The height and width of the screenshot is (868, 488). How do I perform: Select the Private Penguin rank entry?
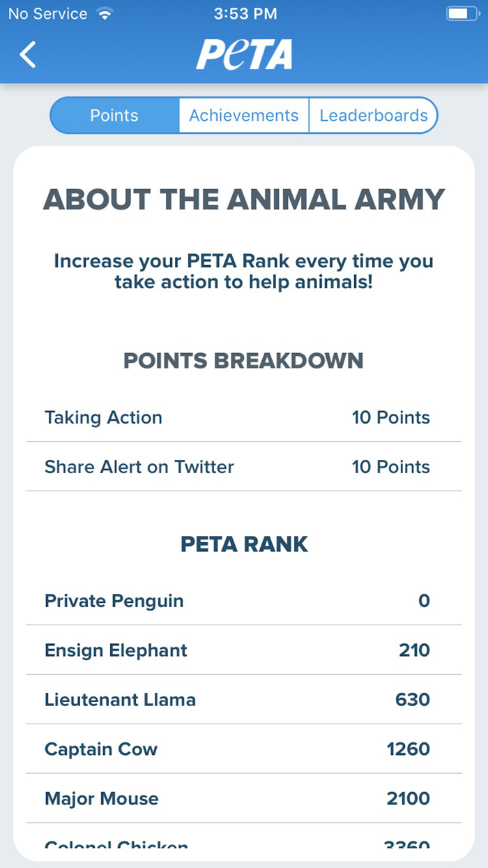pyautogui.click(x=243, y=601)
